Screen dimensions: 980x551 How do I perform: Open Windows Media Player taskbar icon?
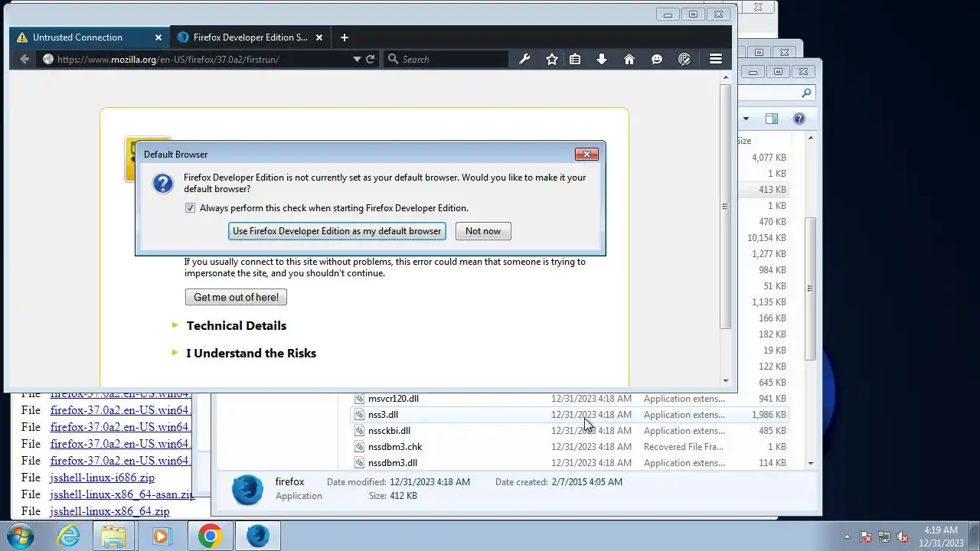(x=161, y=536)
